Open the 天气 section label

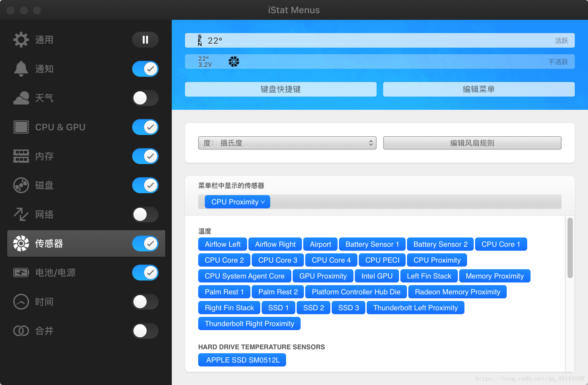(44, 98)
